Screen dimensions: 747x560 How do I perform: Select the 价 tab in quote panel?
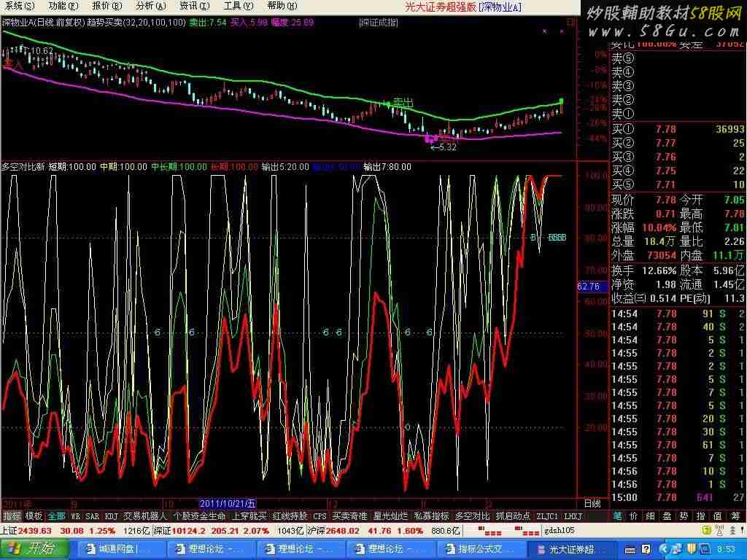click(634, 516)
